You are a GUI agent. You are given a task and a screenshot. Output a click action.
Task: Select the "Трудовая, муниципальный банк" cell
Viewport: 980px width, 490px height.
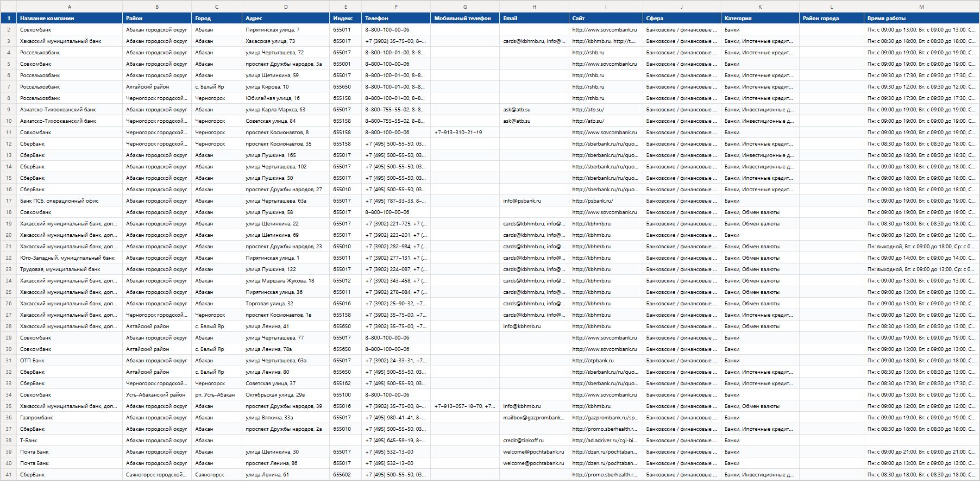tap(70, 269)
